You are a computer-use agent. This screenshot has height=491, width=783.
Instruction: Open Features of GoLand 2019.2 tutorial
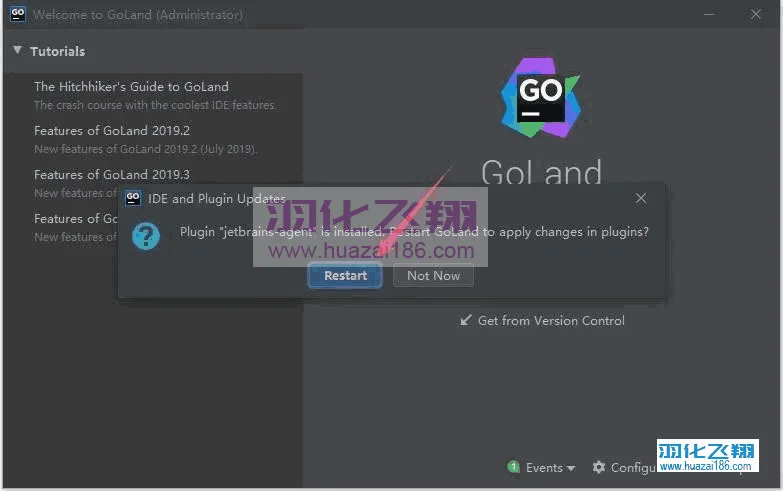point(112,131)
